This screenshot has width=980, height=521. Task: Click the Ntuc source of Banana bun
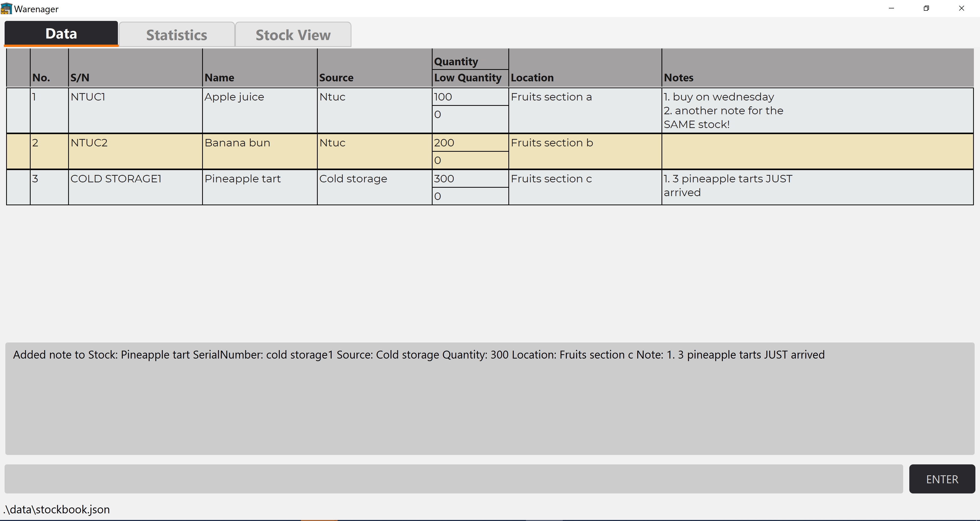click(x=374, y=151)
